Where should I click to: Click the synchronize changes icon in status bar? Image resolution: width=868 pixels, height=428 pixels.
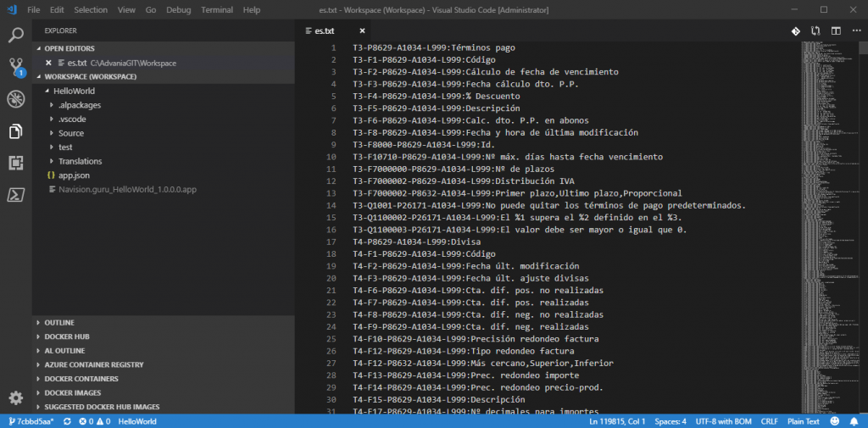point(66,421)
